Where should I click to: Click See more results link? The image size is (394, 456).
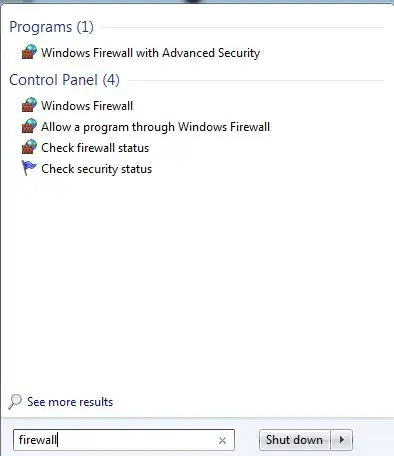click(70, 402)
